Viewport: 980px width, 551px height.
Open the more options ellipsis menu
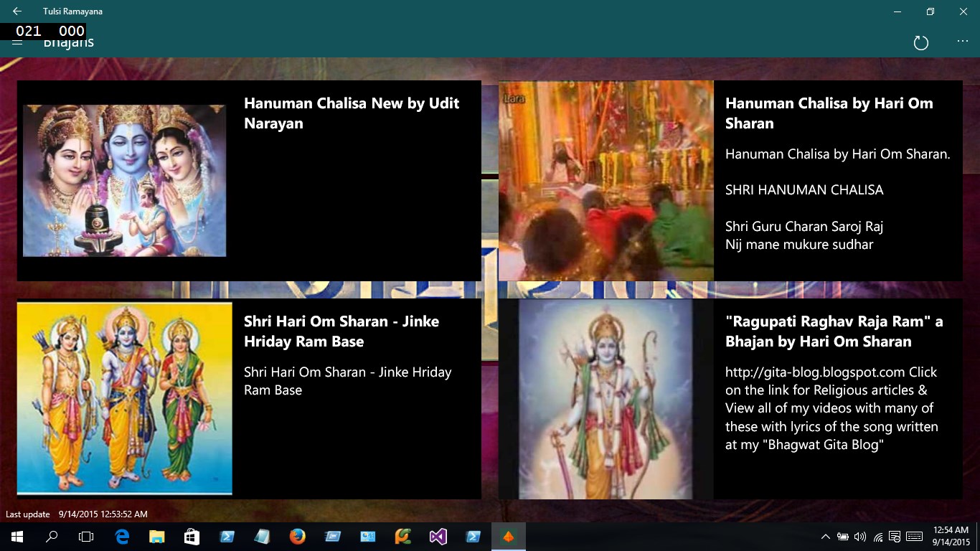click(963, 42)
